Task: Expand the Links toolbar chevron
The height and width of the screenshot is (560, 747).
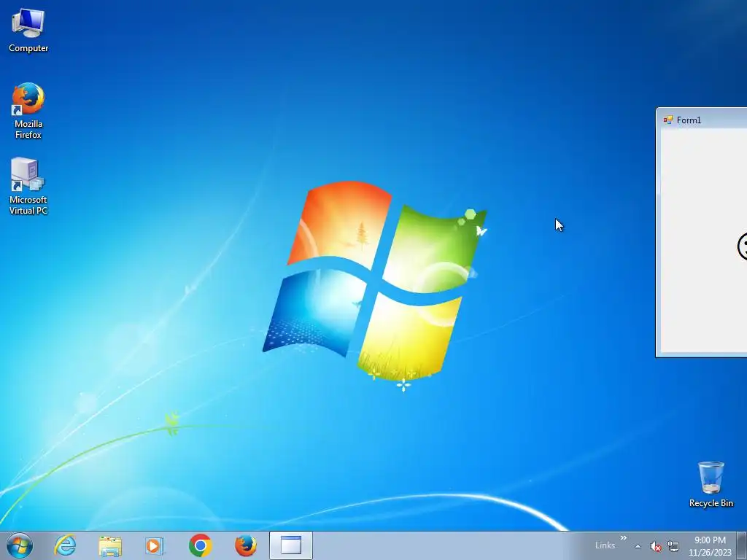Action: 623,538
